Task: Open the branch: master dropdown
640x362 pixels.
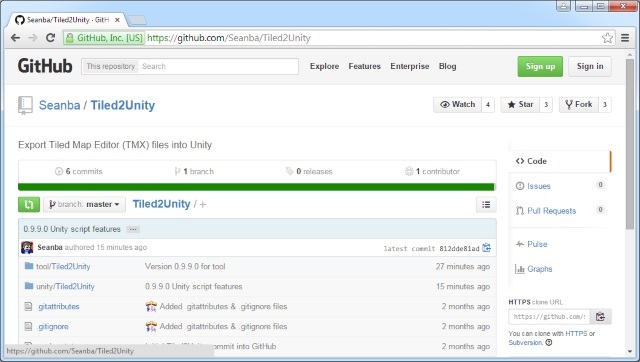Action: tap(84, 204)
